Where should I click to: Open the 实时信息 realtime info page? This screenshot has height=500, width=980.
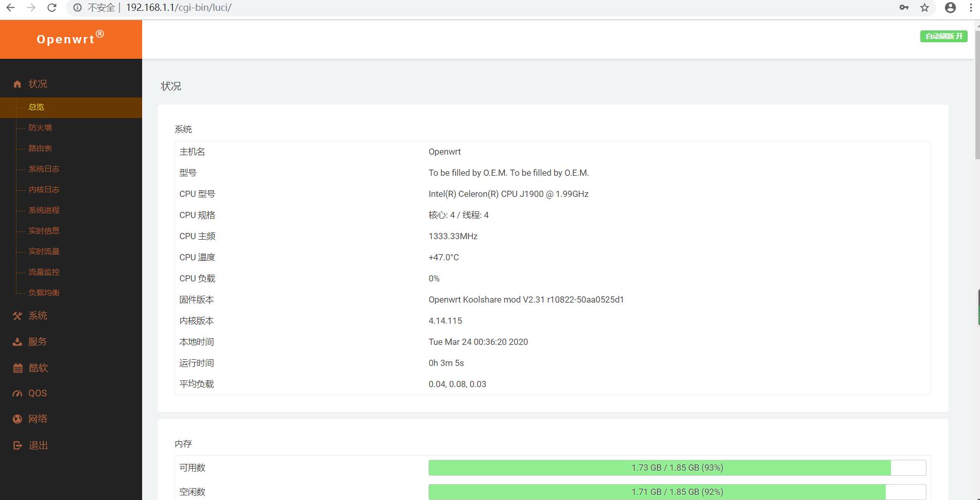[x=44, y=231]
